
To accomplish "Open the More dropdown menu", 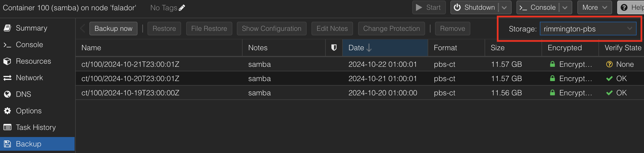I will click(594, 7).
